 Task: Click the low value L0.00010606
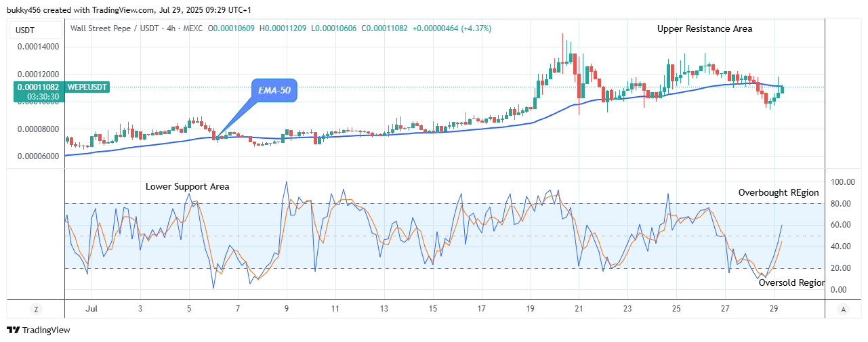334,28
